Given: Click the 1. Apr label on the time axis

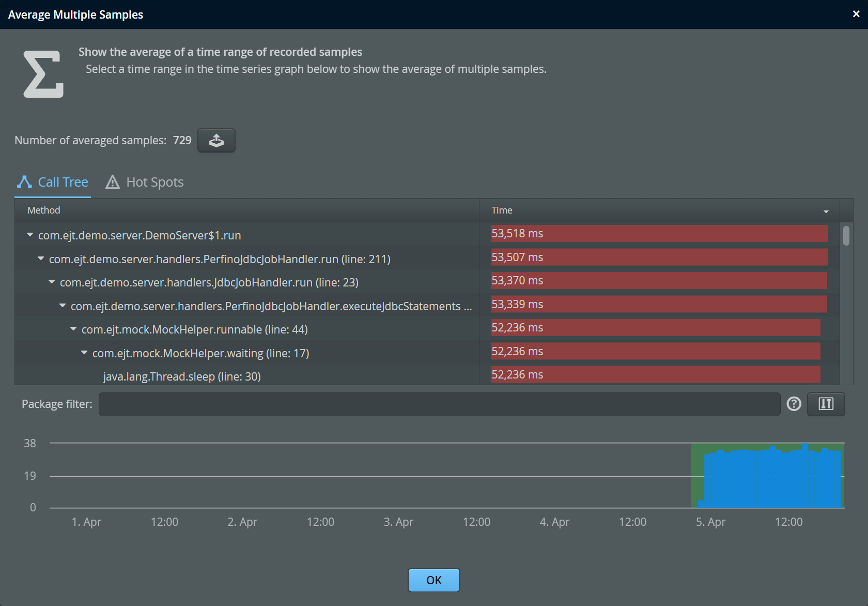Looking at the screenshot, I should click(x=86, y=522).
